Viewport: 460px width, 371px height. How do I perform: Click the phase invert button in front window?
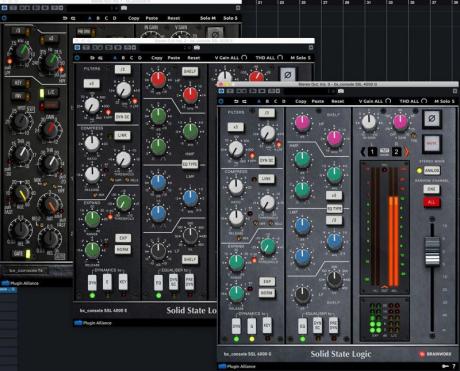click(432, 119)
